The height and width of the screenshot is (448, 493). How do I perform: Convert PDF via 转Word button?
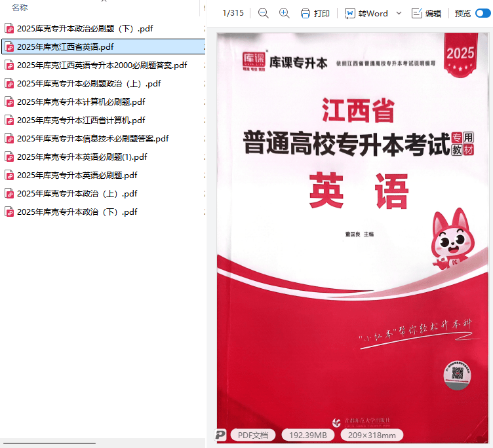(x=366, y=14)
